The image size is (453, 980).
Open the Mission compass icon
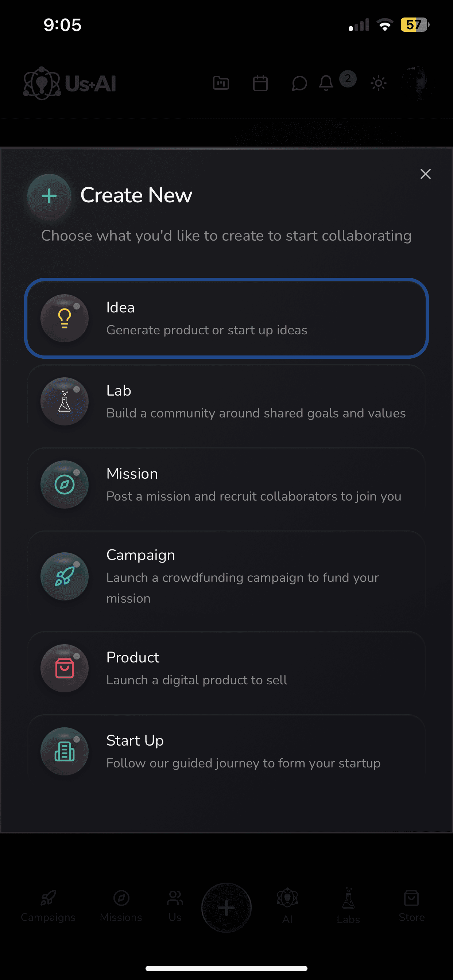click(x=64, y=485)
